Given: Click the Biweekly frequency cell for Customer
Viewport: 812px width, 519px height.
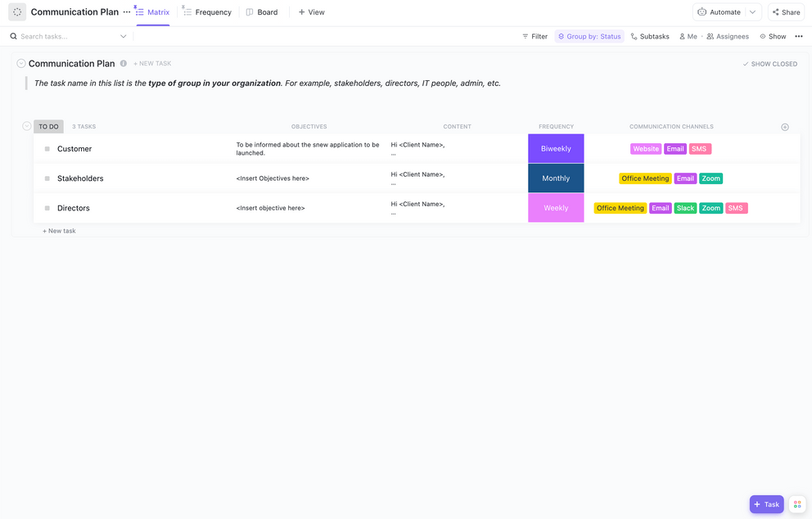Looking at the screenshot, I should pyautogui.click(x=556, y=149).
